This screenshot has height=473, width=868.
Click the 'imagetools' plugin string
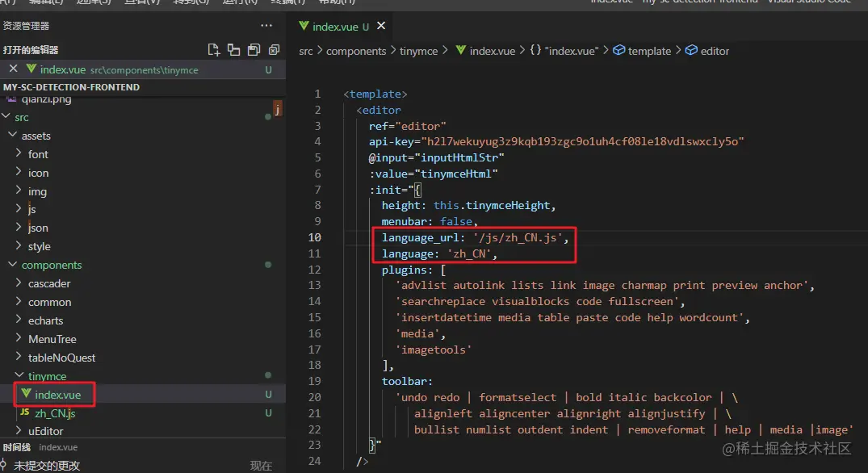coord(434,350)
